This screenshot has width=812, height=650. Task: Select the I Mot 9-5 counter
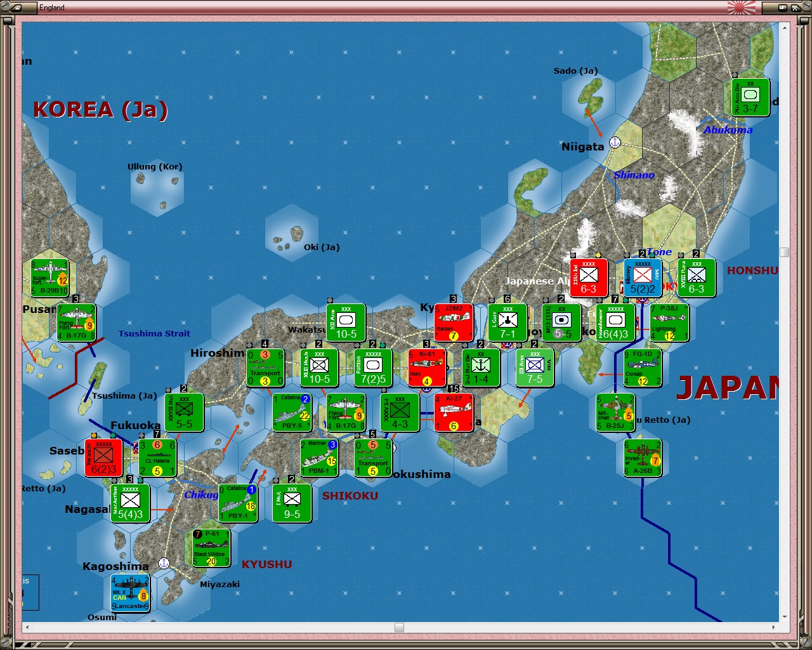[292, 503]
